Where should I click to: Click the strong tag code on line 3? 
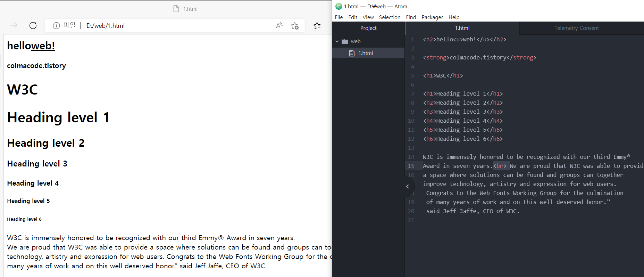tap(479, 58)
